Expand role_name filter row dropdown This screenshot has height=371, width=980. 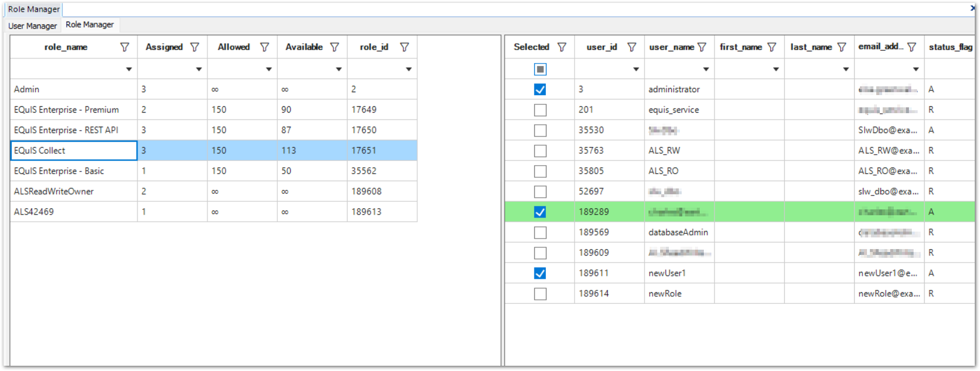(x=129, y=69)
